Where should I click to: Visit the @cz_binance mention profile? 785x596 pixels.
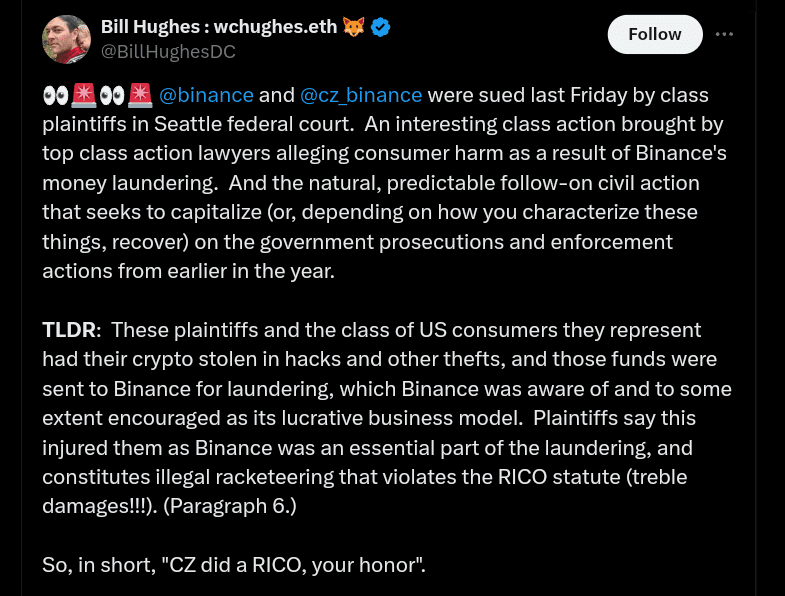point(361,95)
